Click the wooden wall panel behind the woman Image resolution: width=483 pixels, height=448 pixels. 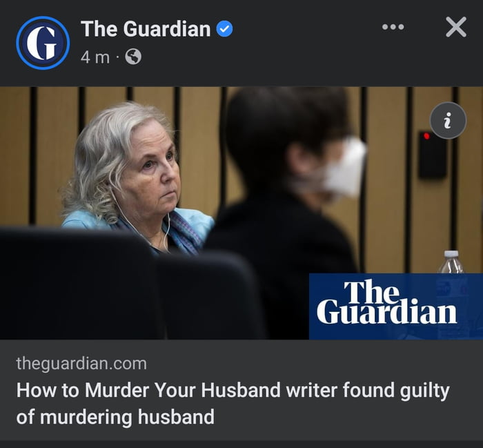(x=200, y=148)
